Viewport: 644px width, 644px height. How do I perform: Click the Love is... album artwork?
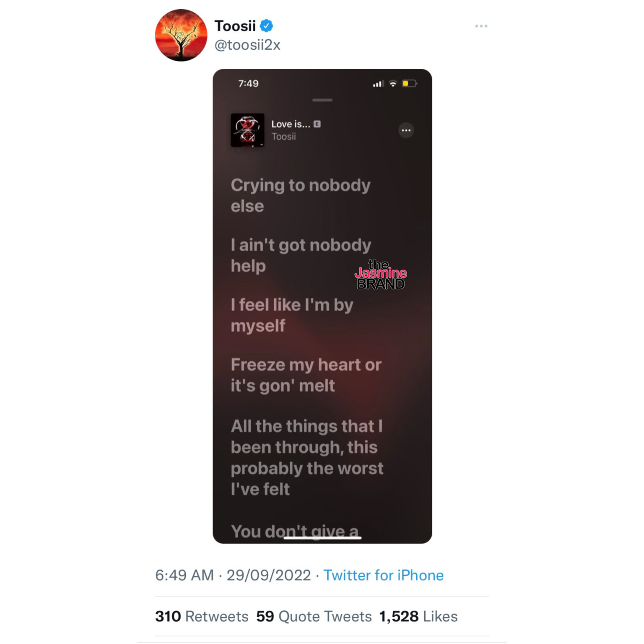(x=247, y=130)
